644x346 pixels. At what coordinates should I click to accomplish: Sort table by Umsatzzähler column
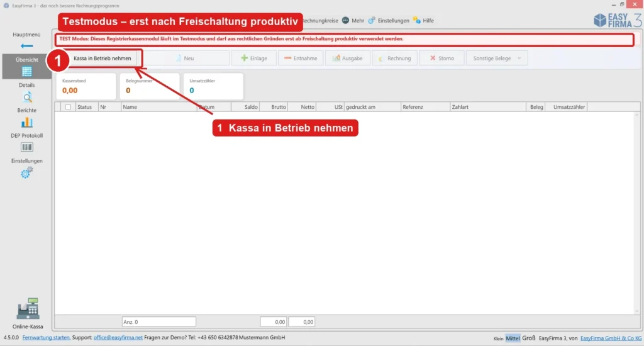[567, 107]
